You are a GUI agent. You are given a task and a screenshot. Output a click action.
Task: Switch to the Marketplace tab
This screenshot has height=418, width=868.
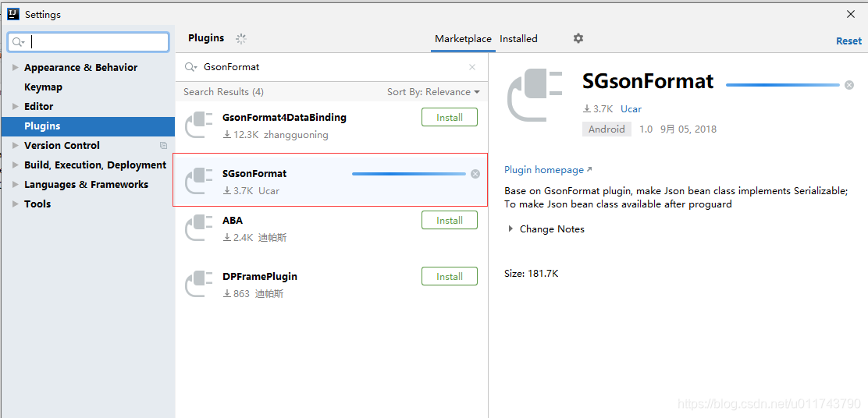pos(463,39)
